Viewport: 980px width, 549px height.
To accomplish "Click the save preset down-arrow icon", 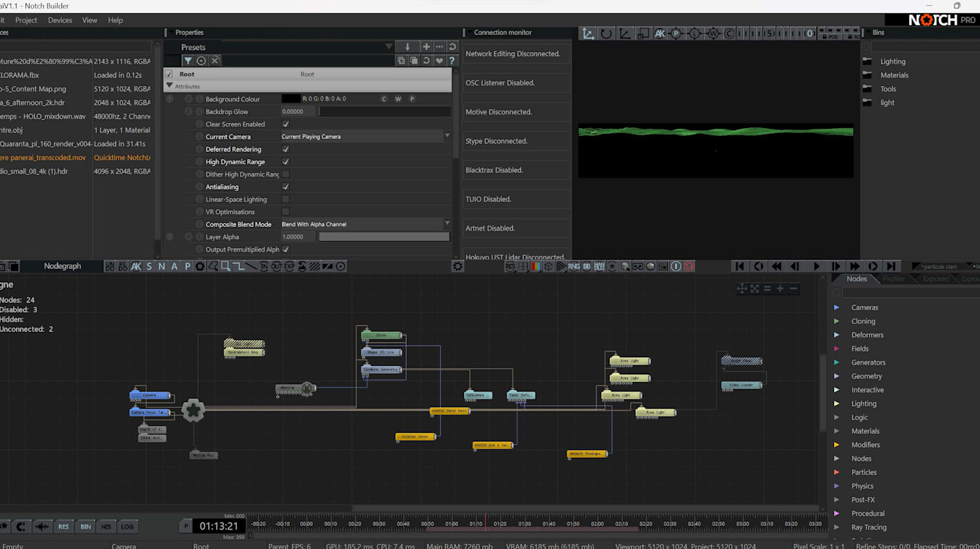I will pyautogui.click(x=408, y=47).
